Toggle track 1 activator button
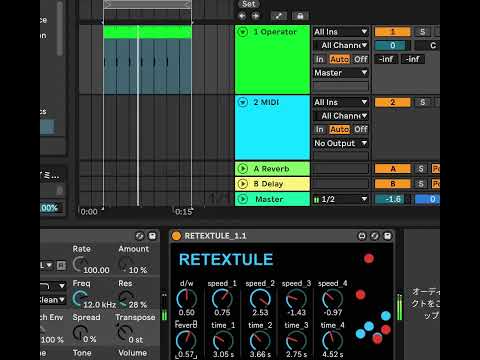 393,32
